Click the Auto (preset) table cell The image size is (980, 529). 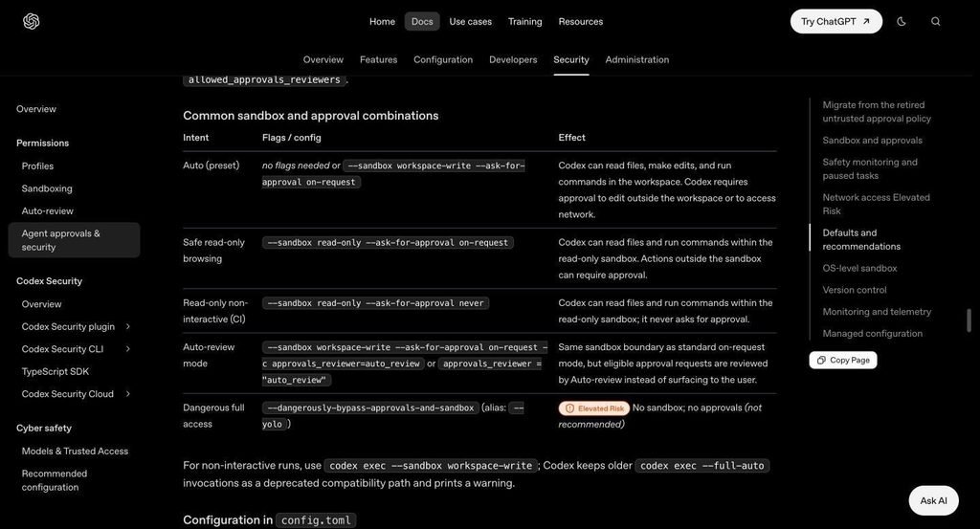pos(211,165)
